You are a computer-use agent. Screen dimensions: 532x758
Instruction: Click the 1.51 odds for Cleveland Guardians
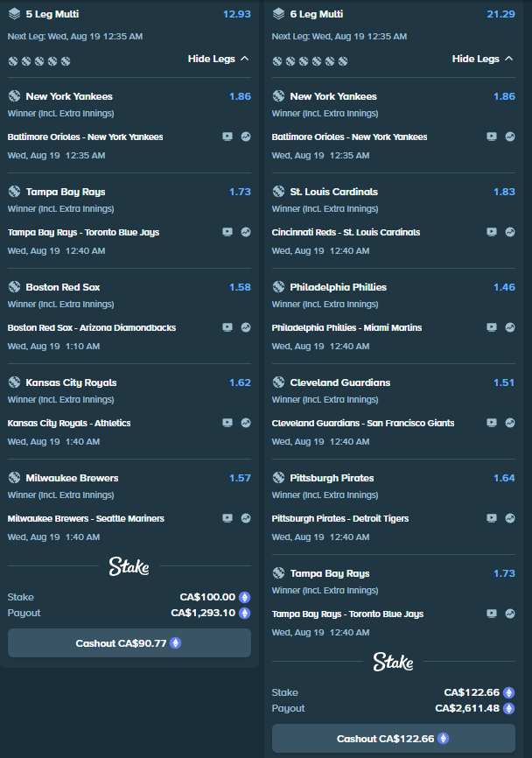(x=505, y=383)
